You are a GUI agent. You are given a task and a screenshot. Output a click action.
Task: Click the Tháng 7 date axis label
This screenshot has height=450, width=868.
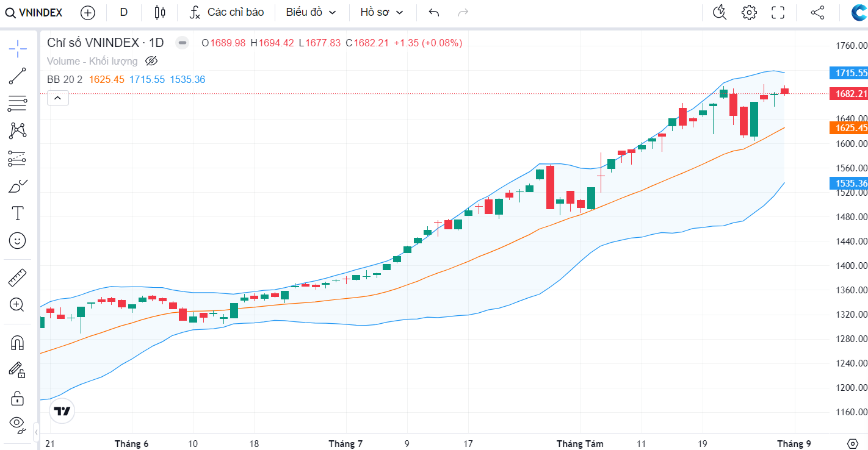(x=345, y=444)
